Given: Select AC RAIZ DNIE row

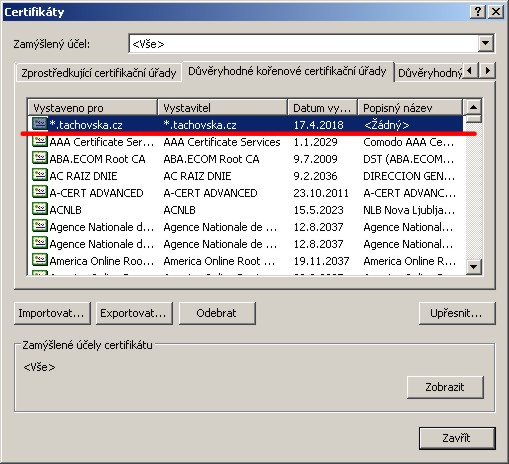Looking at the screenshot, I should (x=245, y=176).
